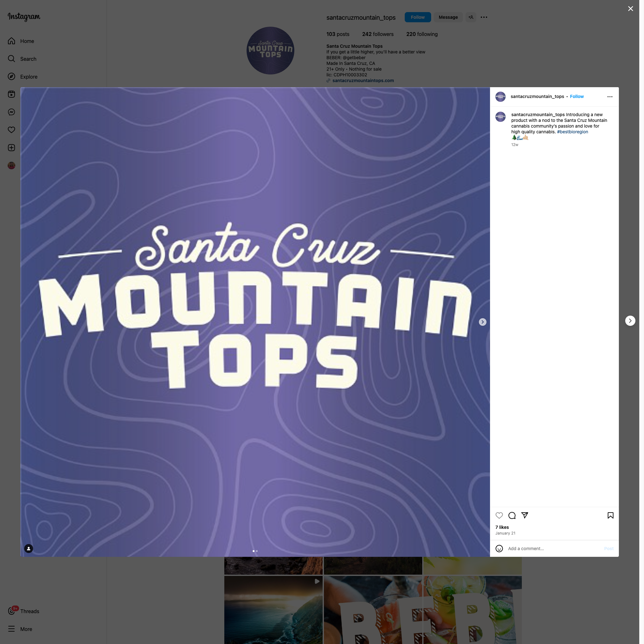The image size is (644, 644).
Task: Share the post using the paper plane icon
Action: (525, 515)
